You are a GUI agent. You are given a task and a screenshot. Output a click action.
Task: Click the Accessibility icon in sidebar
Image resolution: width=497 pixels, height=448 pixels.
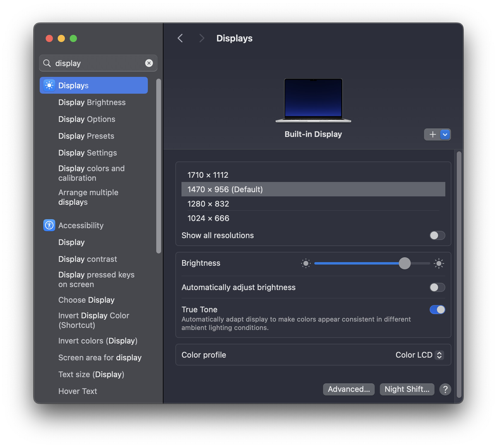(49, 225)
